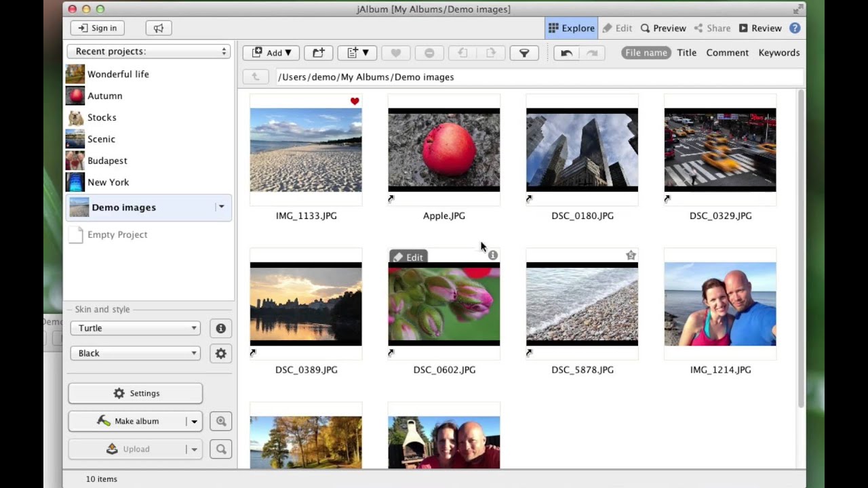Open style settings gear next to Black

pos(220,353)
